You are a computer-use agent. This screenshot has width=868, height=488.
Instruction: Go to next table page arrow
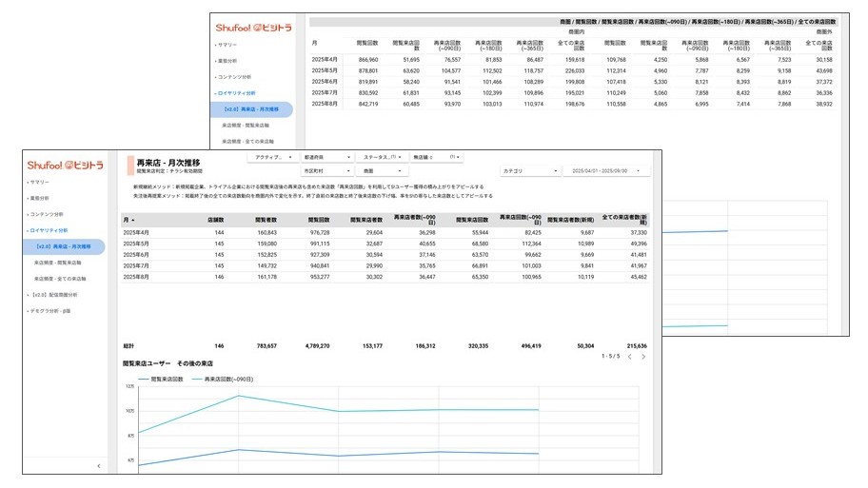click(x=643, y=357)
